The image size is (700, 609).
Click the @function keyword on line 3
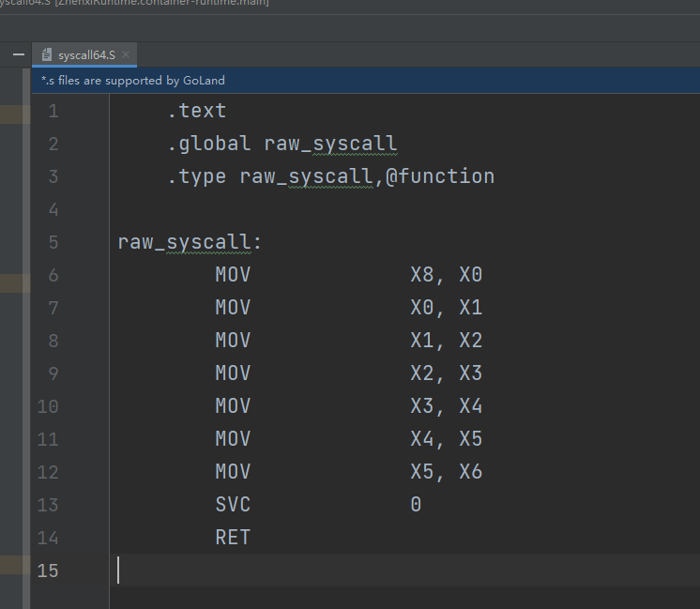[x=440, y=176]
